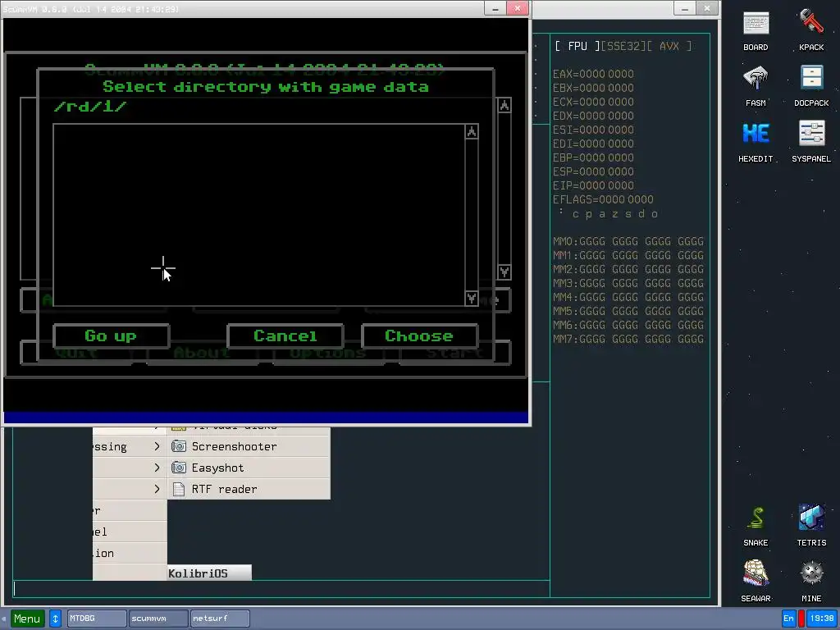
Task: Click the En keyboard layout indicator
Action: pyautogui.click(x=788, y=619)
